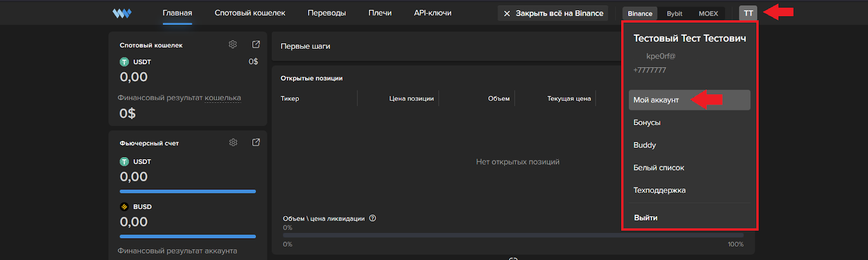Click Выйти to log out
868x260 pixels.
click(646, 218)
